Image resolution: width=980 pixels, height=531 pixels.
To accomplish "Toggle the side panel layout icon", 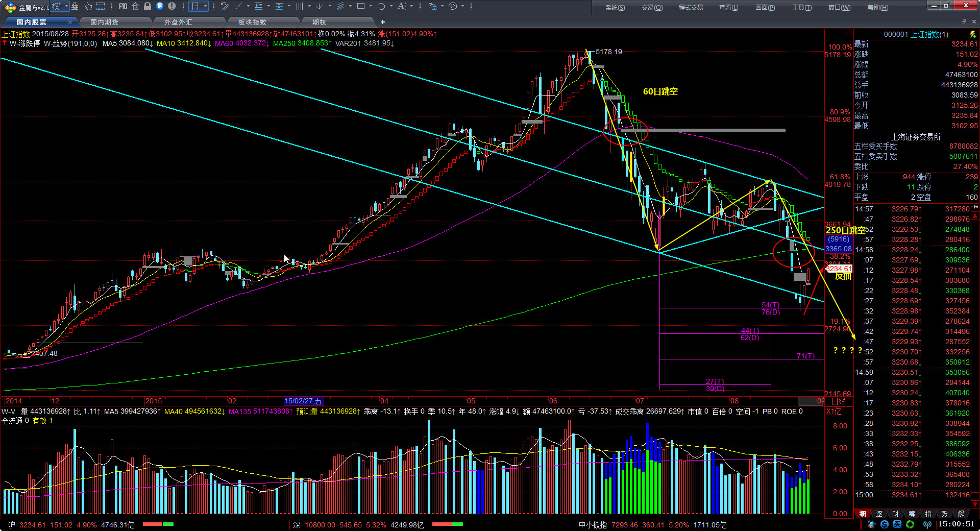I will 848,33.
